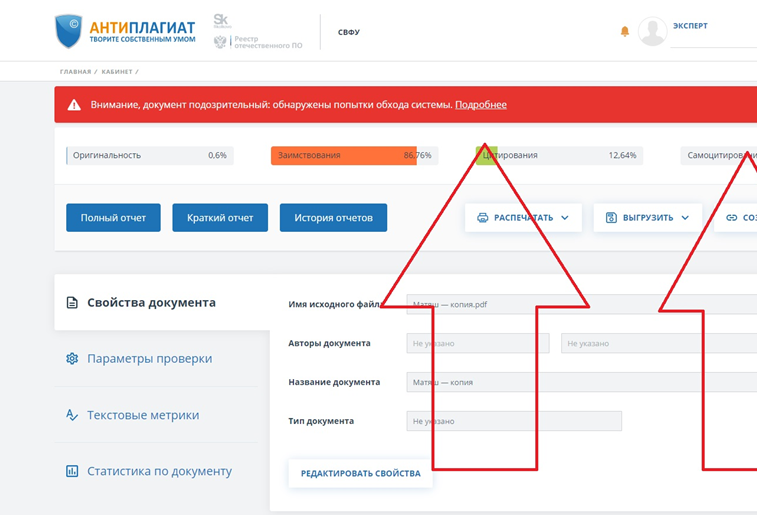Click the first Авторы документа field
The image size is (757, 515).
coord(478,343)
